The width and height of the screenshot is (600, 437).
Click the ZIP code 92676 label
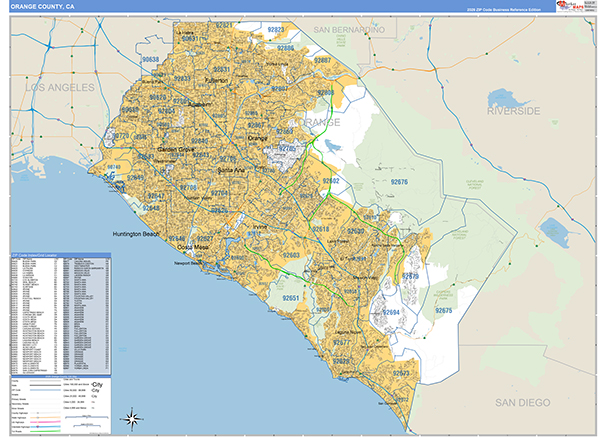coord(401,183)
